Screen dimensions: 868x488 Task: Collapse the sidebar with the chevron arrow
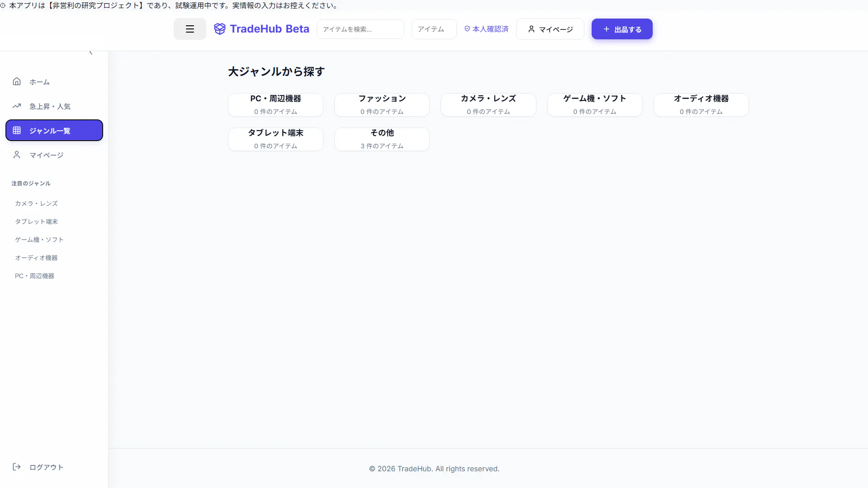click(x=91, y=53)
